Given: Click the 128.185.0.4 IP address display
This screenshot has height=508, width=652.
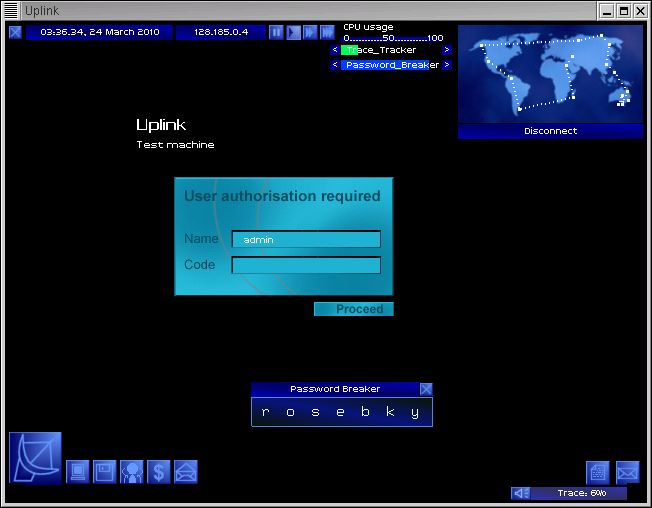Looking at the screenshot, I should [221, 32].
